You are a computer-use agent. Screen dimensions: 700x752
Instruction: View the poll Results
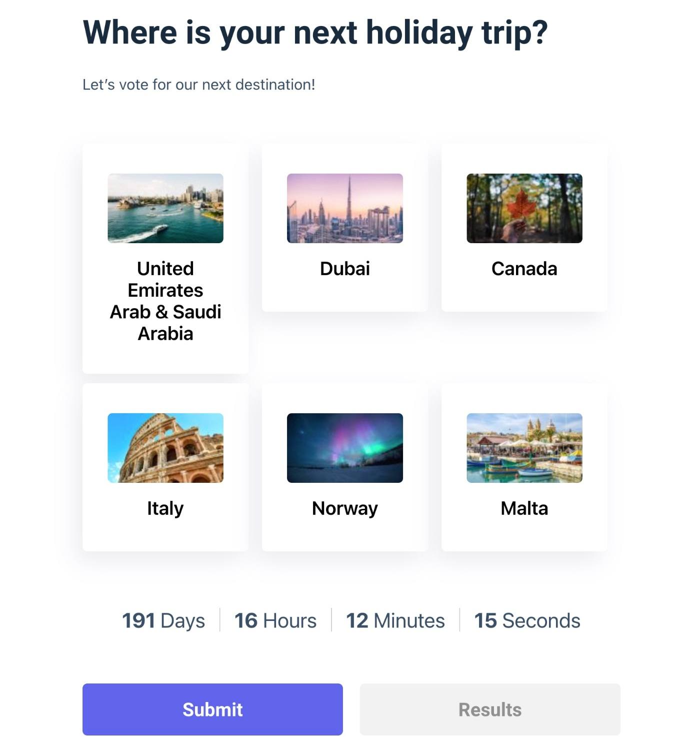click(490, 709)
